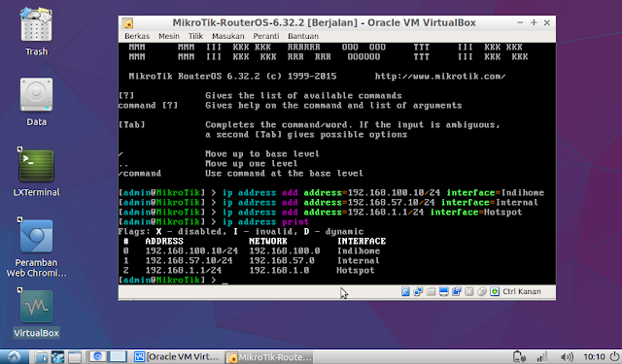Launch web browser globe icon in taskbar

[57, 357]
